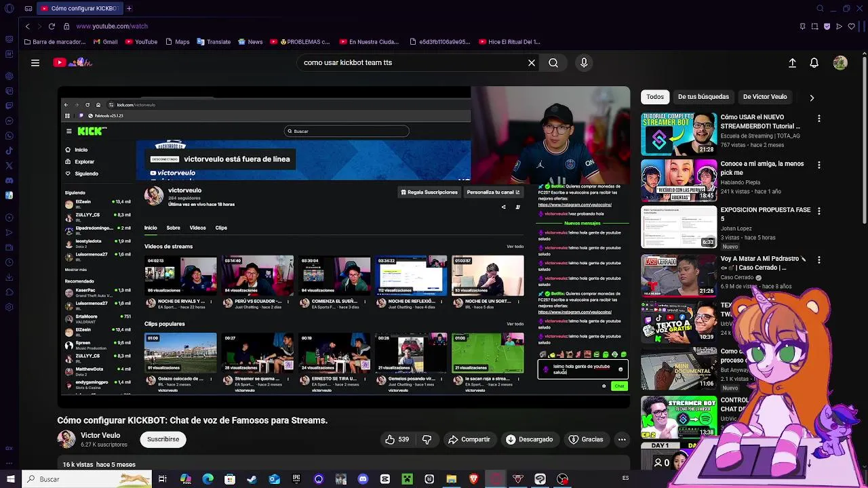Open options for Cómo USAR STREAMERBOT video
868x488 pixels.
pos(818,119)
